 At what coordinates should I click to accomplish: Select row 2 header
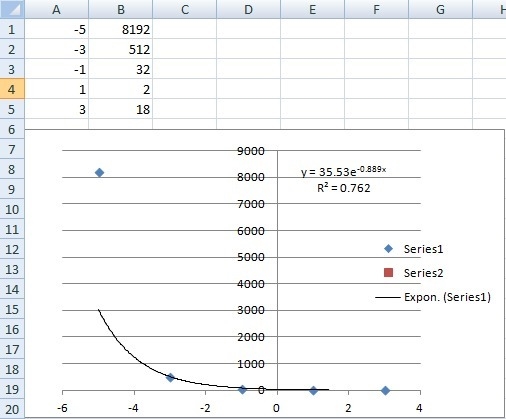[x=12, y=49]
